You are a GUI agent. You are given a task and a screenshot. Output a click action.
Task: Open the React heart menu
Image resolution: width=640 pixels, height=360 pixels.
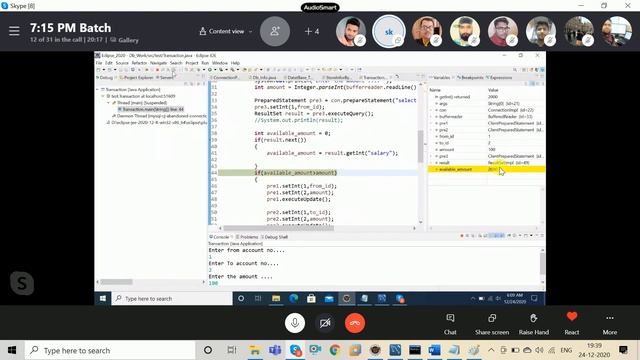[x=572, y=323]
